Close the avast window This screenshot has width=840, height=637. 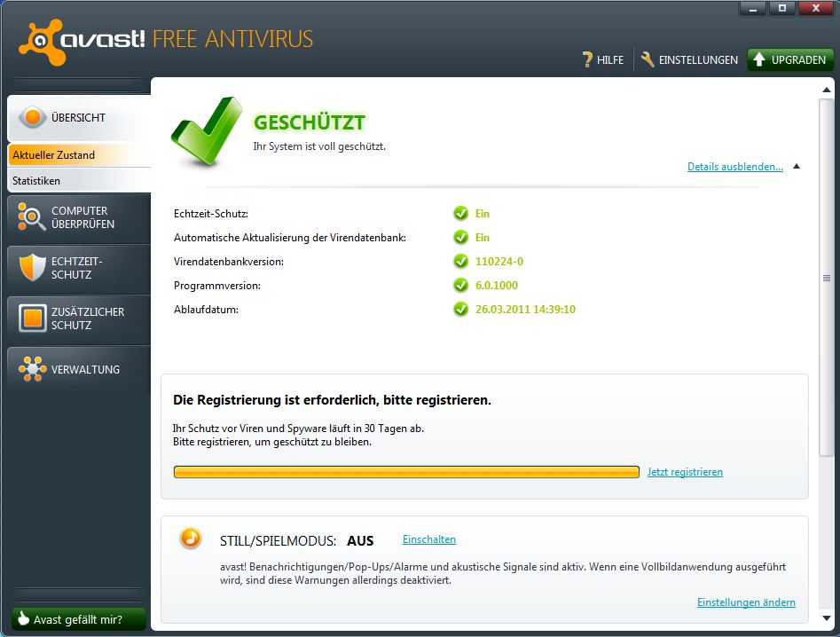815,9
